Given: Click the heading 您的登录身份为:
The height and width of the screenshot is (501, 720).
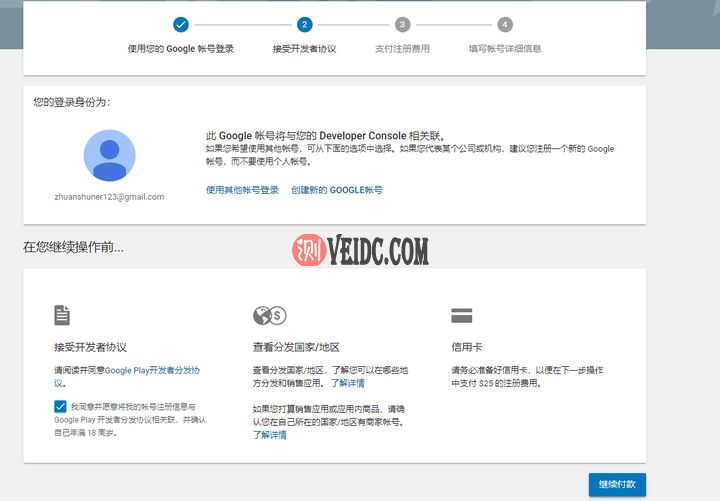Looking at the screenshot, I should 72,102.
